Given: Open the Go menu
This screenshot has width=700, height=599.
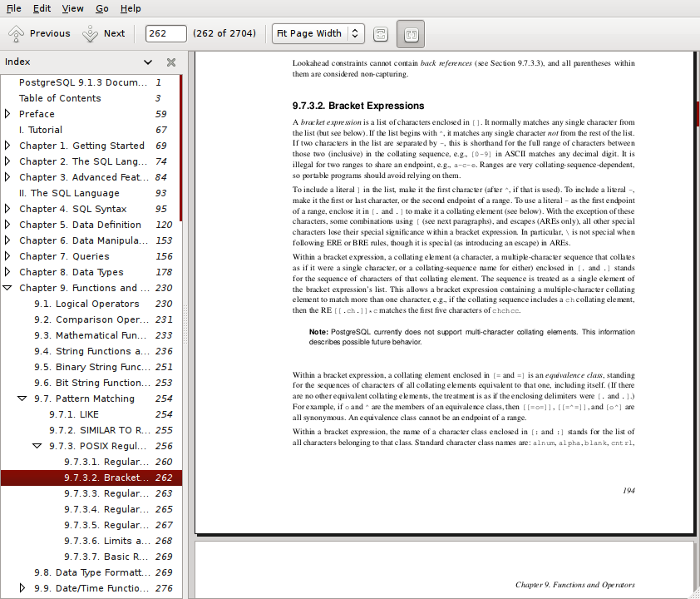Looking at the screenshot, I should [x=101, y=8].
